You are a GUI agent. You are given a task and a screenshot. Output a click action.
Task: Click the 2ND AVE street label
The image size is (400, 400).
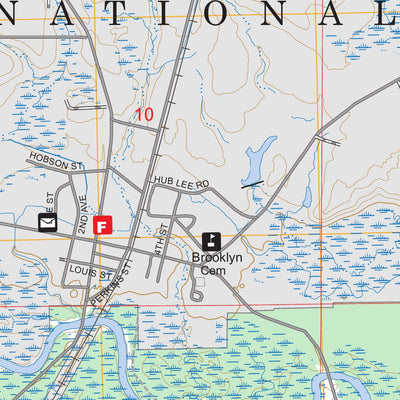82,214
